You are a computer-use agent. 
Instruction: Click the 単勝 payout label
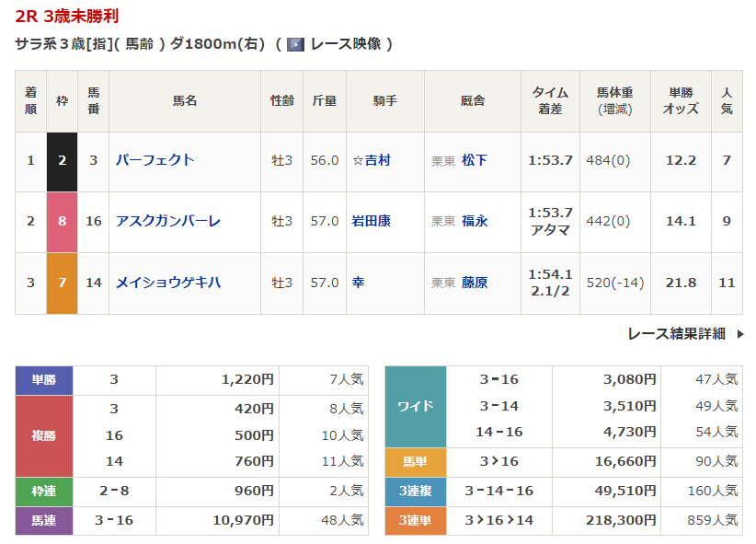(x=44, y=379)
